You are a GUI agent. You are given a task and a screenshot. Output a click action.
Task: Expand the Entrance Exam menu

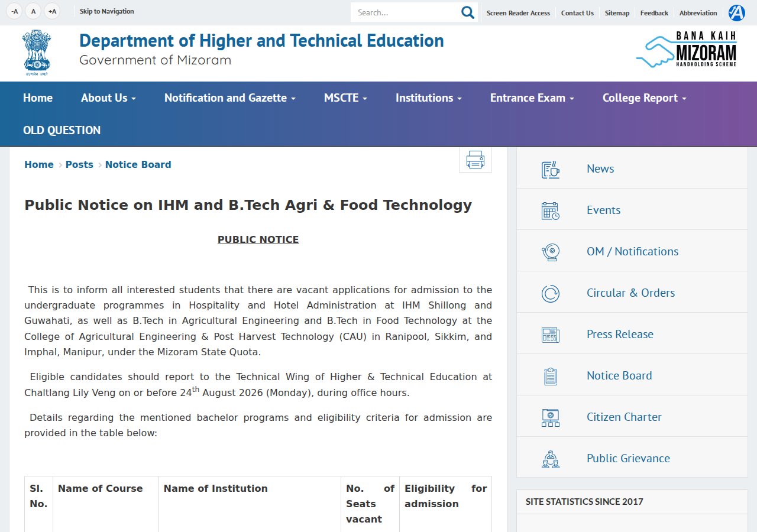(532, 98)
